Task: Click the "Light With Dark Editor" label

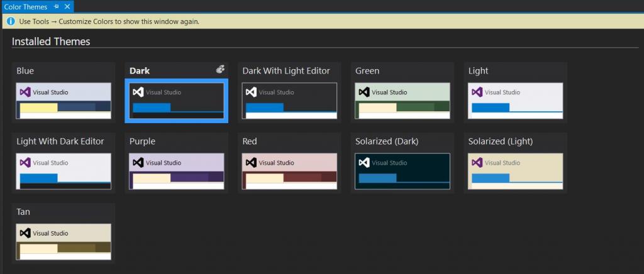Action: click(60, 141)
